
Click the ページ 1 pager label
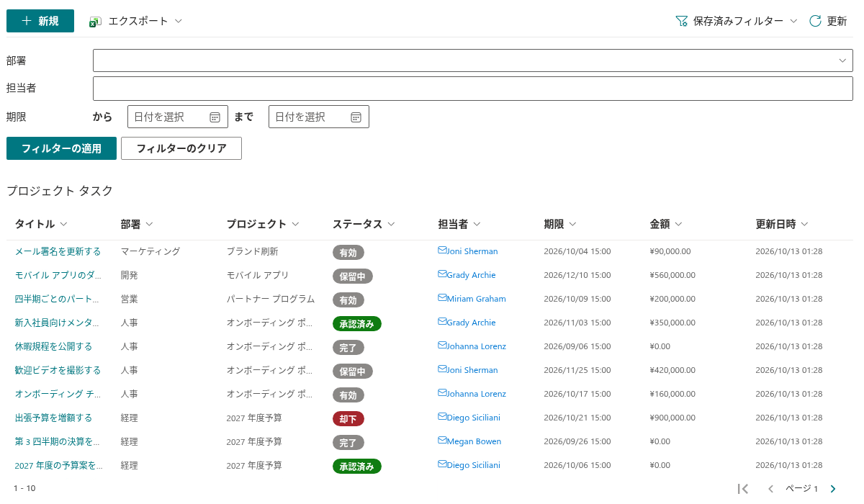tap(801, 489)
